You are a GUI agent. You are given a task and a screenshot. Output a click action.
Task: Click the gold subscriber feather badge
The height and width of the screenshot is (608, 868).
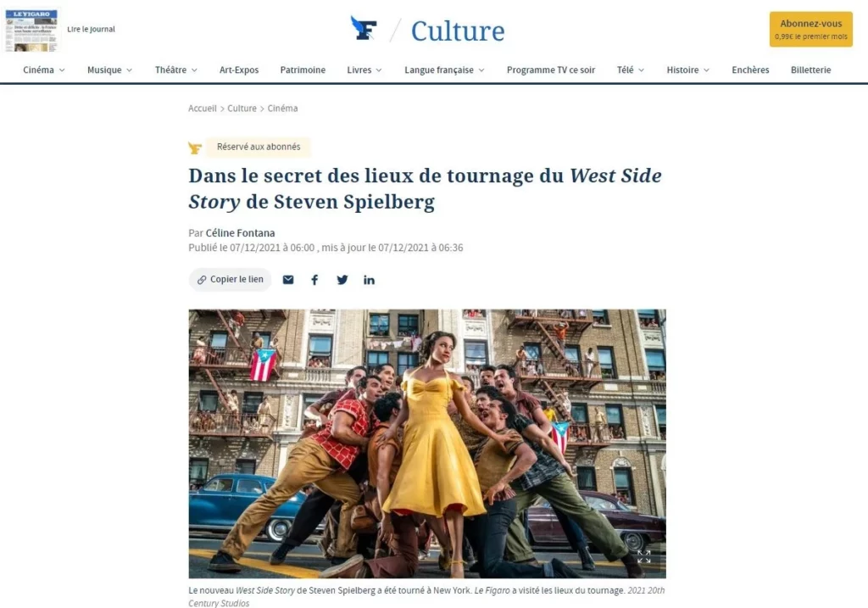195,148
